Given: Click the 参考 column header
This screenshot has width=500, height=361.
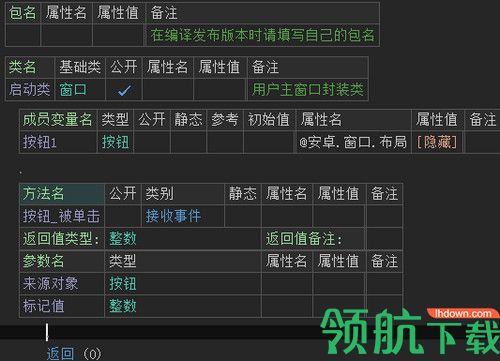Looking at the screenshot, I should (225, 120).
